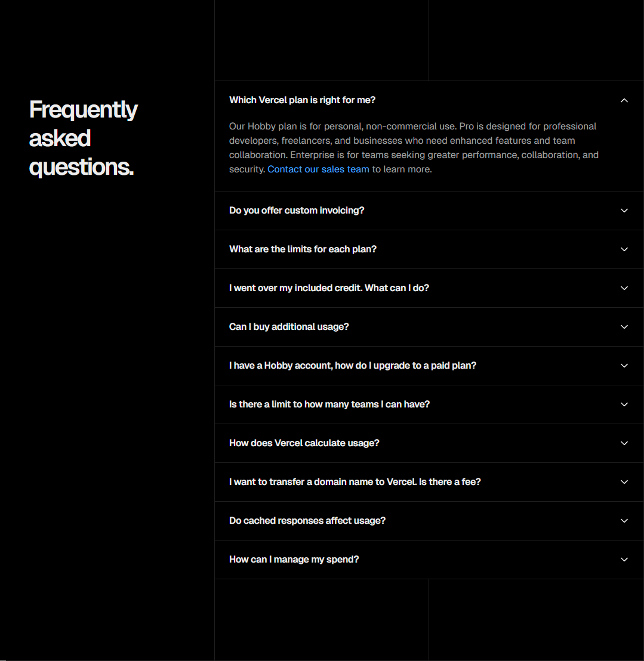Open the 'Do you offer custom invoicing?' question text

(x=296, y=211)
